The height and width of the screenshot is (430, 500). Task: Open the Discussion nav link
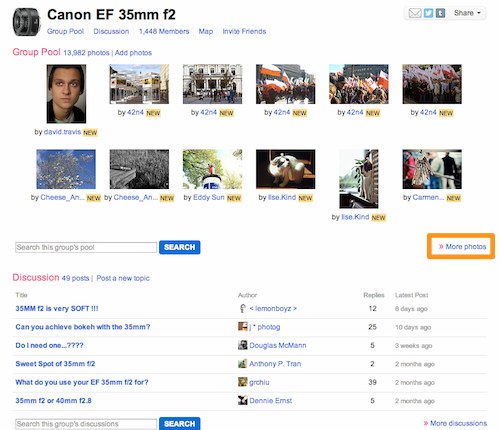[x=111, y=31]
